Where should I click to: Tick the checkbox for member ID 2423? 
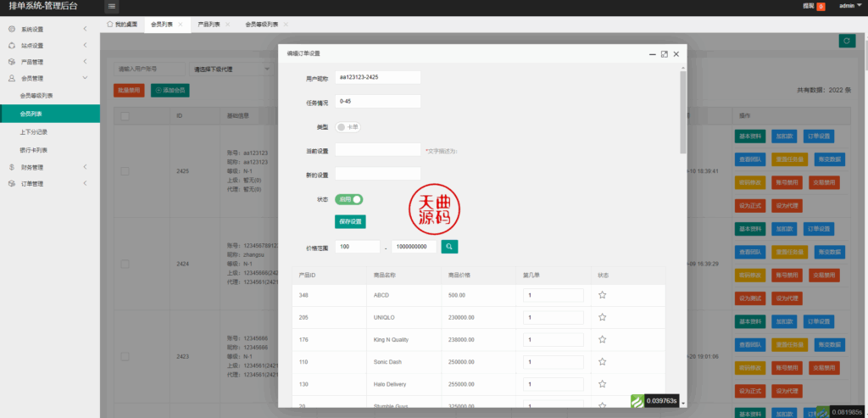click(x=125, y=357)
